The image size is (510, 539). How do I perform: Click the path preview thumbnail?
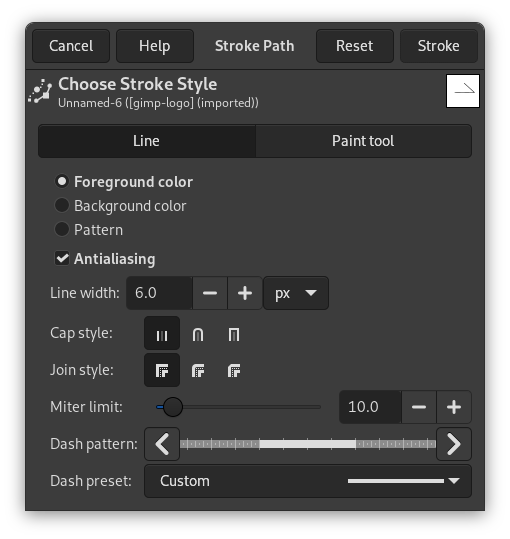[463, 91]
